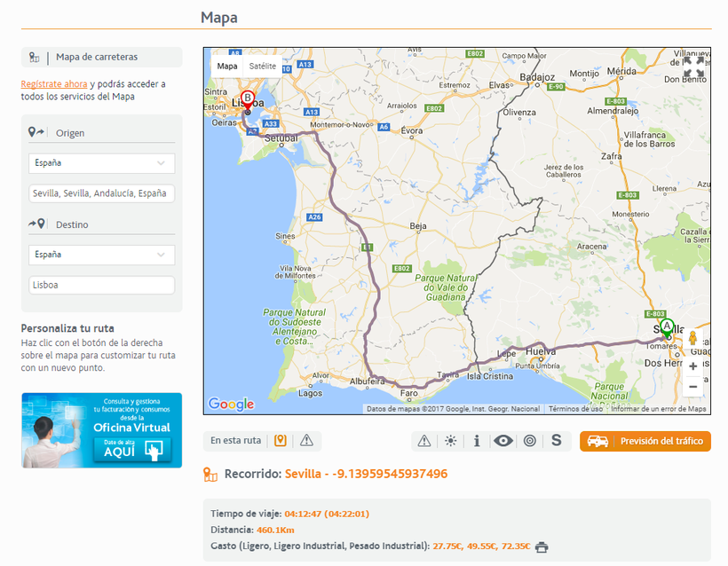Print the route using the printer icon
Image resolution: width=728 pixels, height=566 pixels.
[x=542, y=546]
